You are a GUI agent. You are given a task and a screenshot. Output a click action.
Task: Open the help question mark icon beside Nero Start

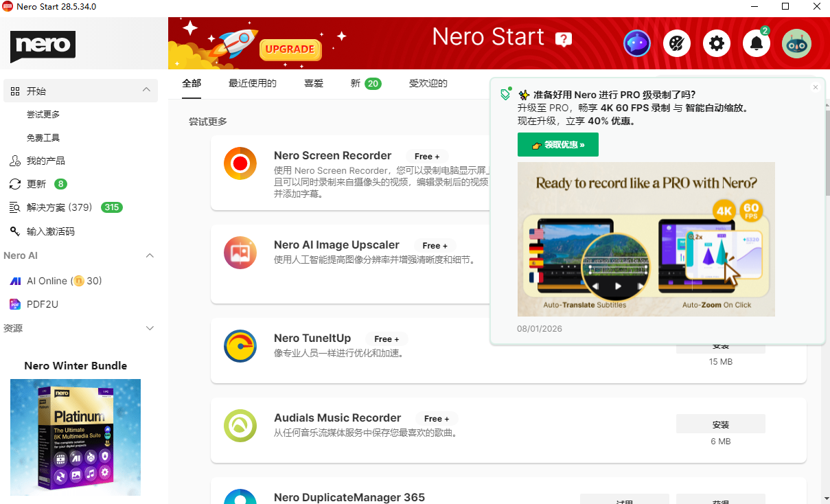coord(564,40)
